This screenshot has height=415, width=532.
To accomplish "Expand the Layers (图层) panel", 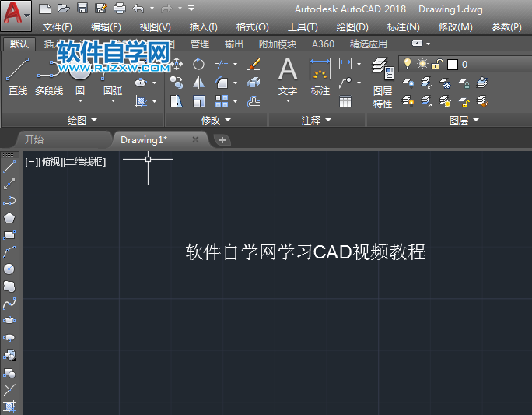I will click(x=464, y=120).
